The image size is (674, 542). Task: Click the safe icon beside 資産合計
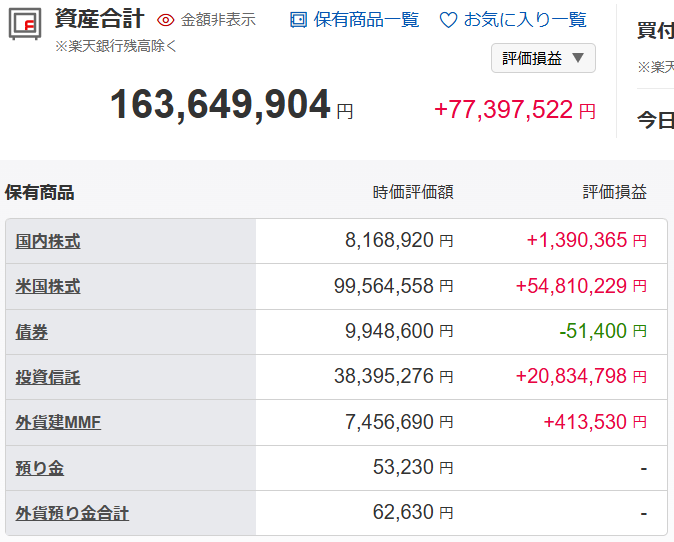pos(25,24)
